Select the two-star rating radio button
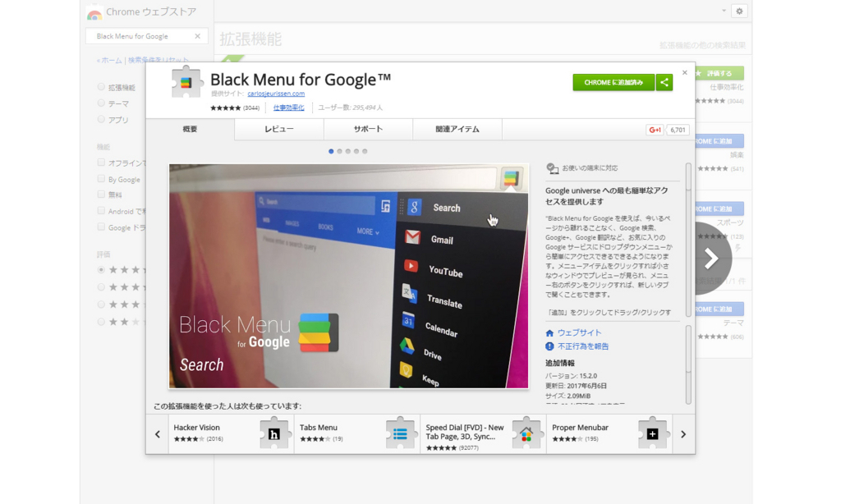Image resolution: width=841 pixels, height=504 pixels. tap(101, 322)
